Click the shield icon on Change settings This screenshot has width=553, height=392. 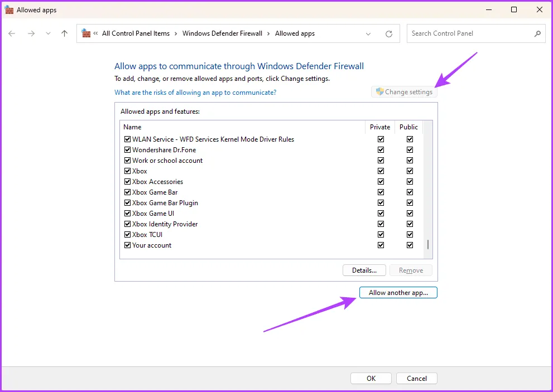380,91
